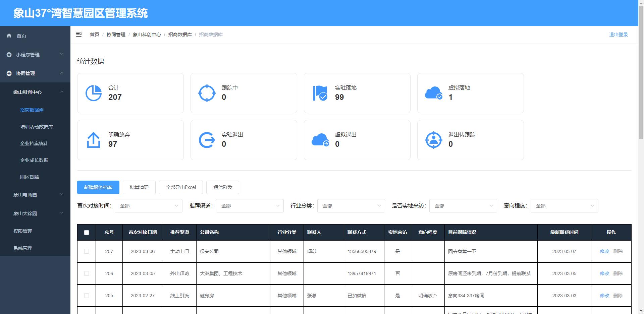Open the 首次对接时间 dropdown
This screenshot has height=314, width=644.
149,206
